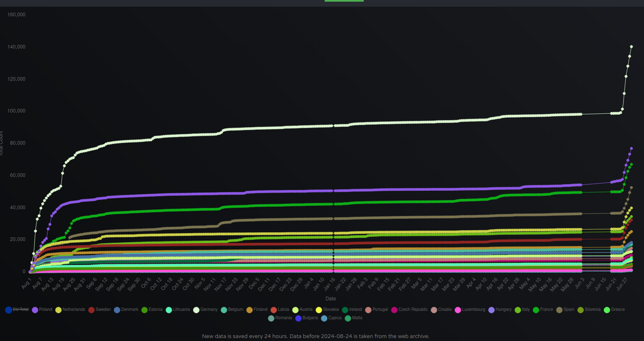The image size is (644, 341).
Task: Hide the Cyprus series via the legend
Action: tap(331, 318)
